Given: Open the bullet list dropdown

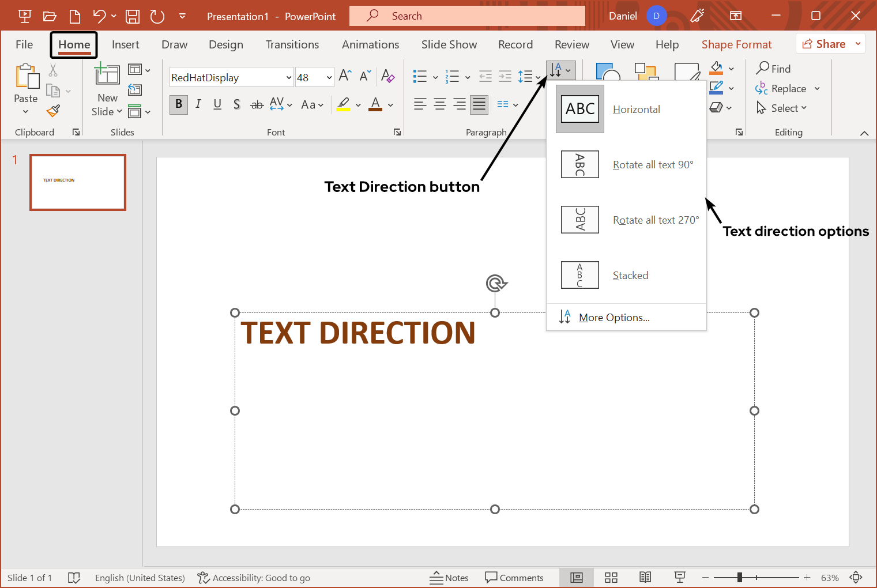Looking at the screenshot, I should [435, 76].
